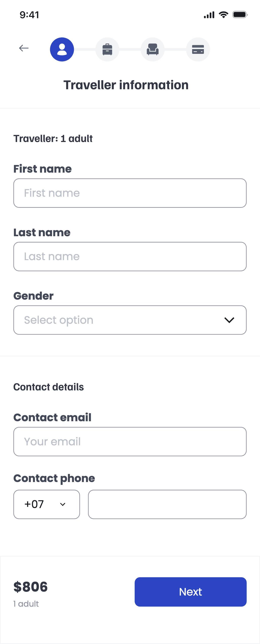
Task: Open the seat selection armchair step
Action: click(153, 49)
